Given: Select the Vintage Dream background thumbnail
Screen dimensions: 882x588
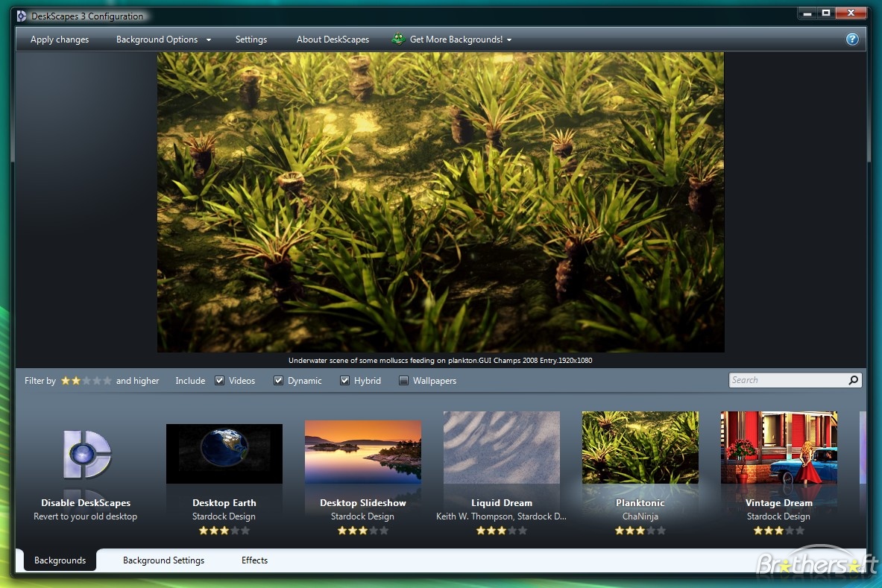Looking at the screenshot, I should point(778,448).
